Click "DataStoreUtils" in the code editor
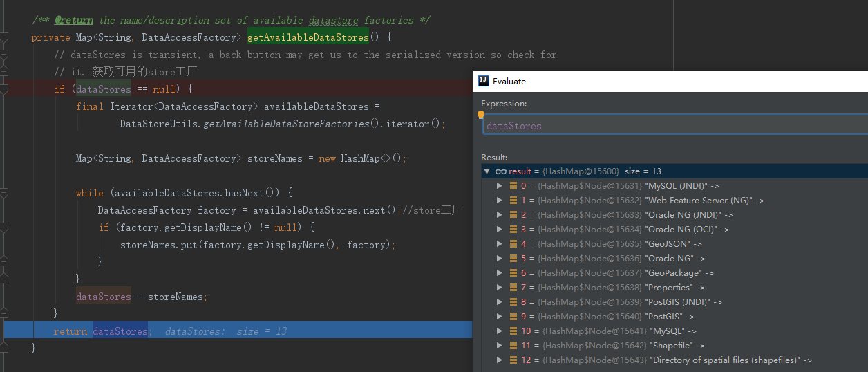 [x=158, y=124]
